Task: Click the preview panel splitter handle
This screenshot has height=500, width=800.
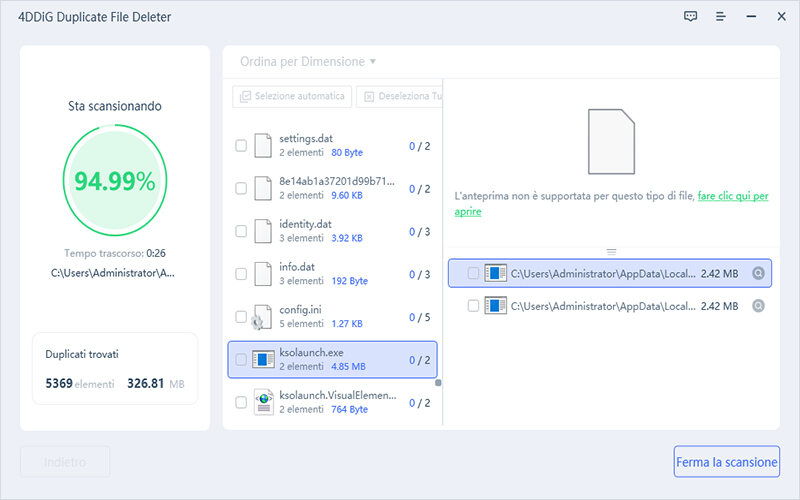Action: tap(611, 252)
